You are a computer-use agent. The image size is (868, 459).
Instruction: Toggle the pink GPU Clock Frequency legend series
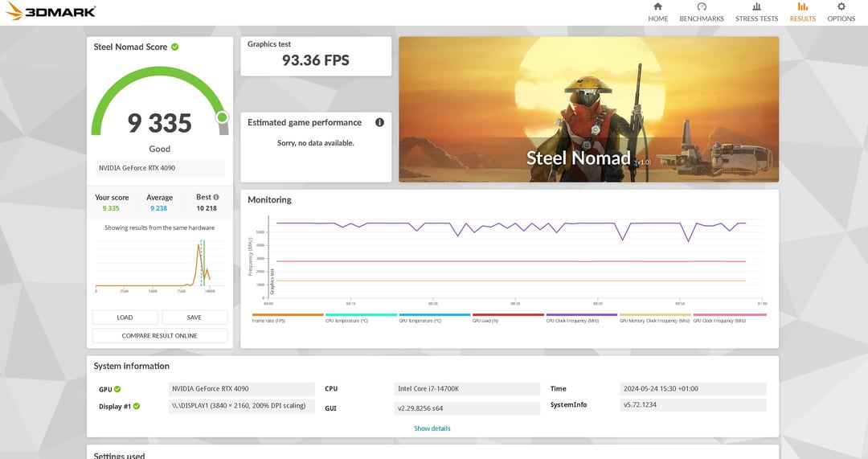click(x=730, y=318)
